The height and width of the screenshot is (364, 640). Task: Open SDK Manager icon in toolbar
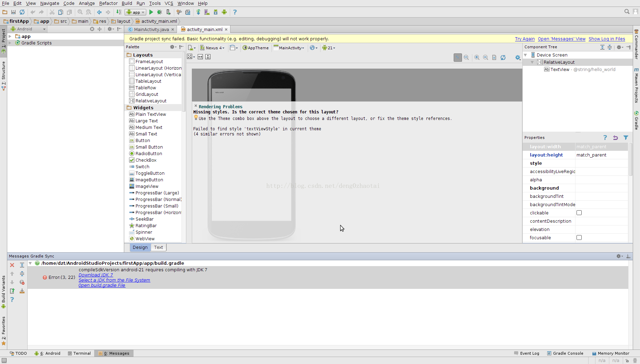click(x=216, y=12)
